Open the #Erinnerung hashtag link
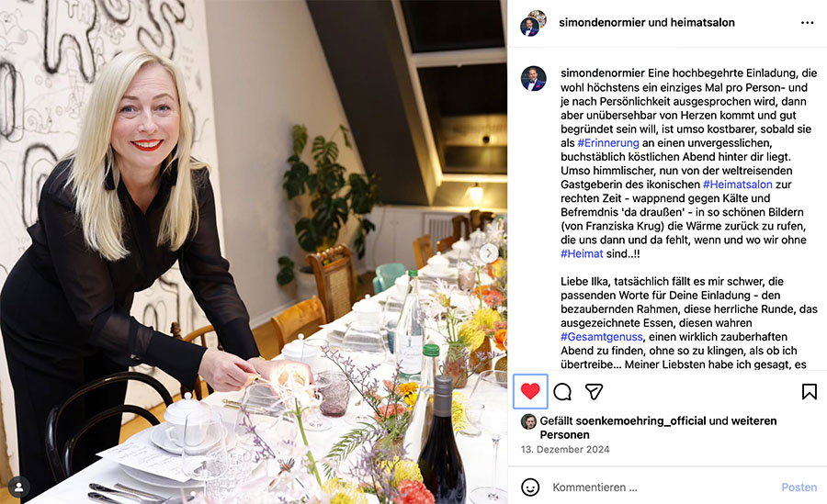The image size is (827, 504). point(608,143)
